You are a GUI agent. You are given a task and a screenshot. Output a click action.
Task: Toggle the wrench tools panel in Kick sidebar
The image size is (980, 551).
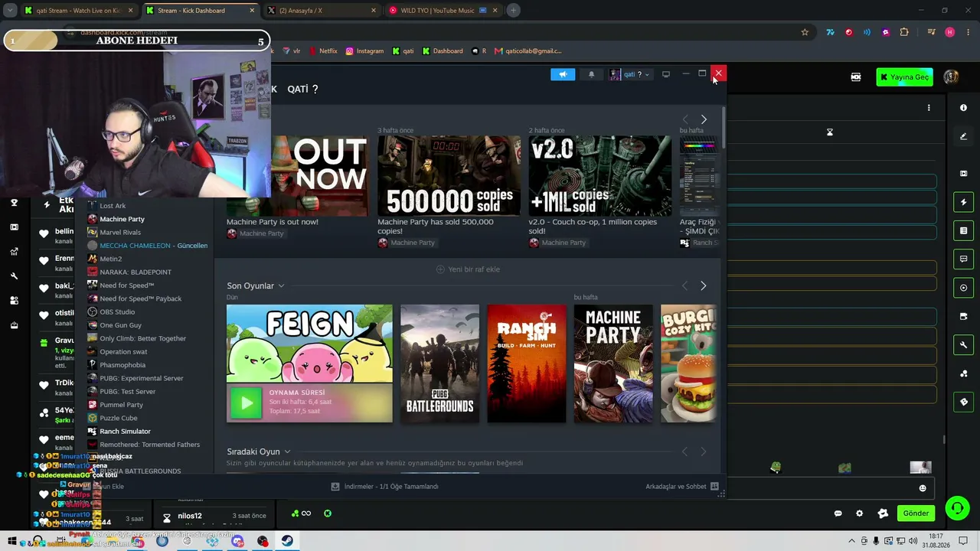(963, 345)
